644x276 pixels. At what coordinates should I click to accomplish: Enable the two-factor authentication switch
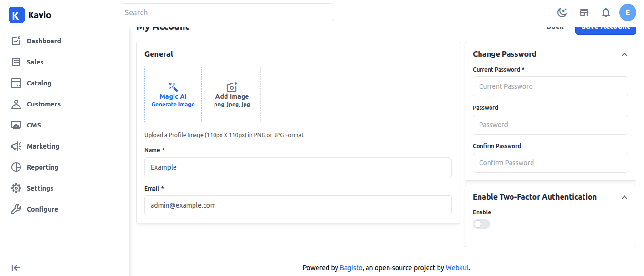pyautogui.click(x=481, y=224)
